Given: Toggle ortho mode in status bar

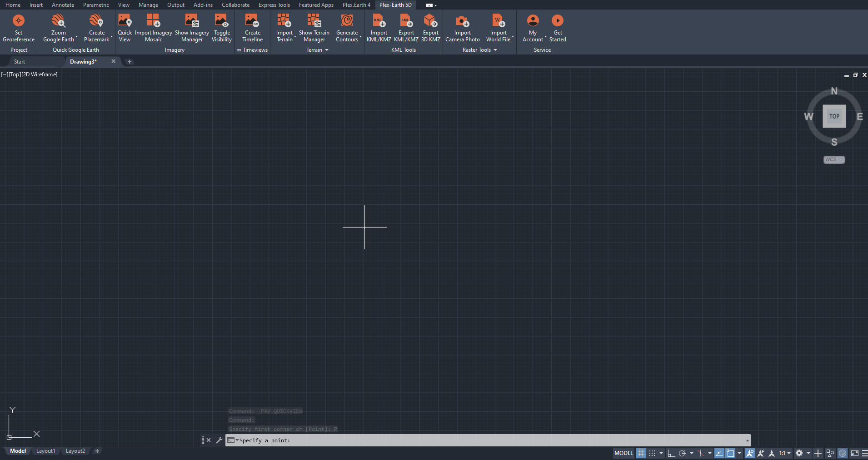Looking at the screenshot, I should 671,453.
